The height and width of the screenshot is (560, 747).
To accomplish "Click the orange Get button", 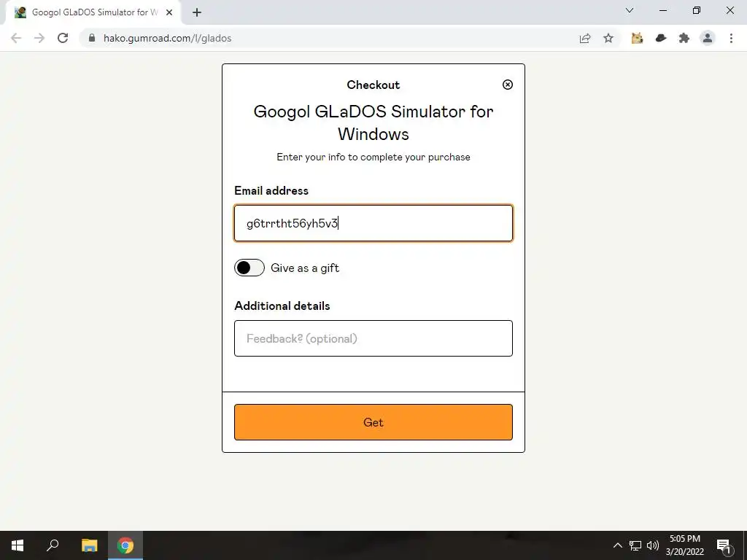I will (373, 422).
